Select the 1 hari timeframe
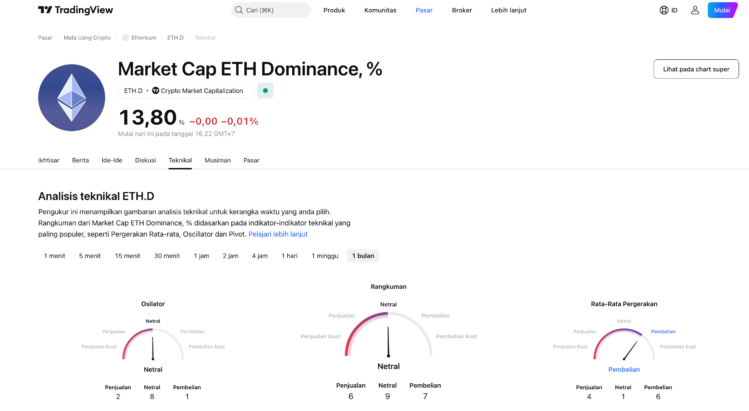 click(x=289, y=255)
